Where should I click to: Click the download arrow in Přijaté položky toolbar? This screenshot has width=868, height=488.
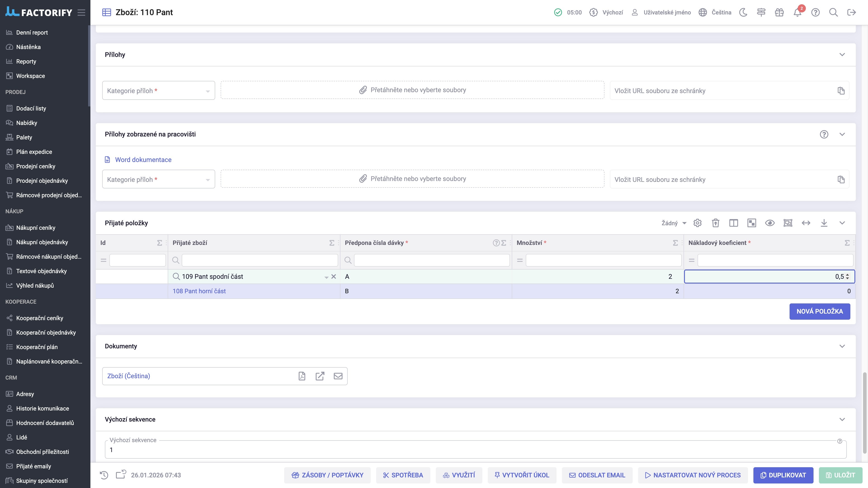(824, 223)
